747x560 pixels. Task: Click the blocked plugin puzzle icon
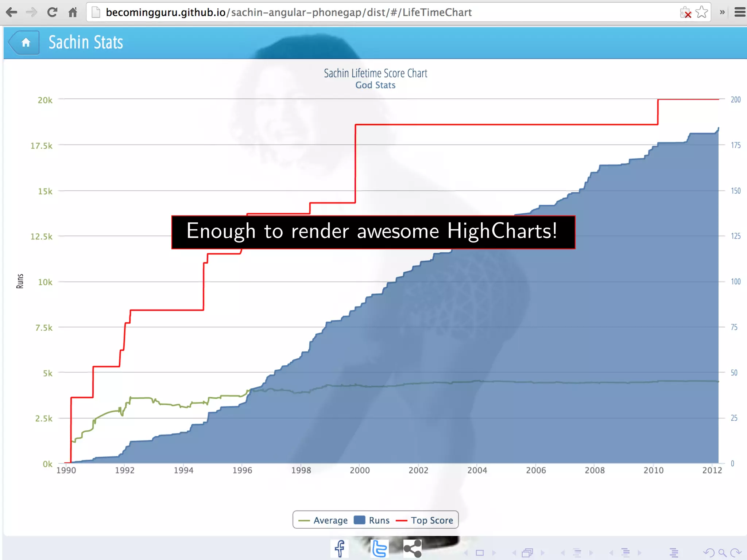686,12
